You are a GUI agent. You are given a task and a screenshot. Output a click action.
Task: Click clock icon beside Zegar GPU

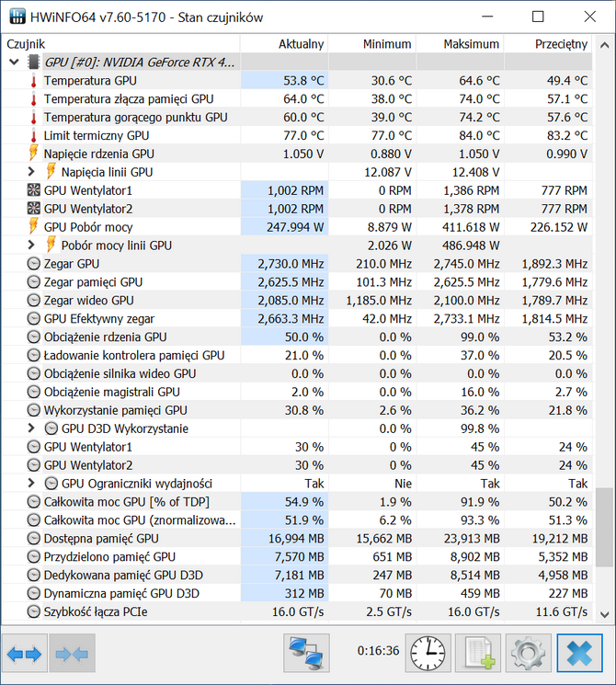(x=34, y=264)
